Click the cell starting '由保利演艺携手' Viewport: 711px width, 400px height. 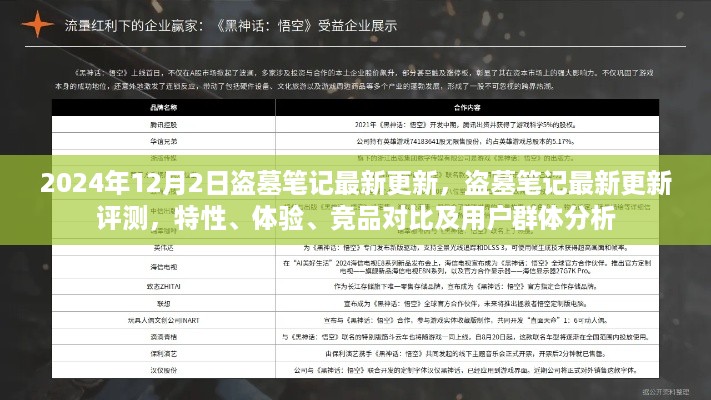pyautogui.click(x=467, y=354)
